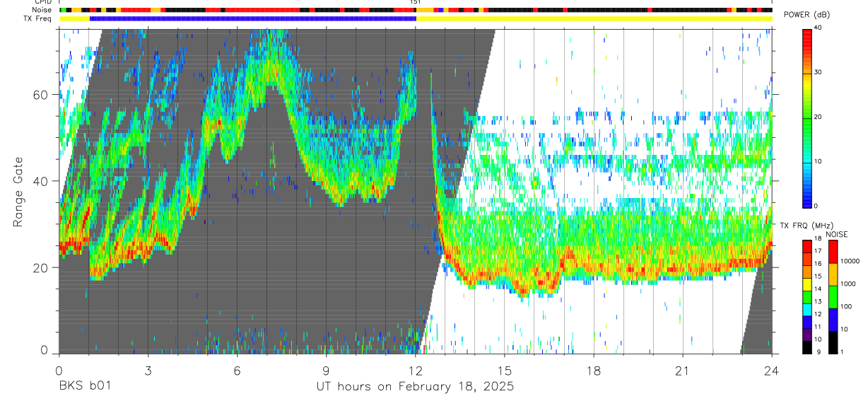Image resolution: width=868 pixels, height=401 pixels.
Task: Click the POWER color bar gradient
Action: tap(807, 117)
